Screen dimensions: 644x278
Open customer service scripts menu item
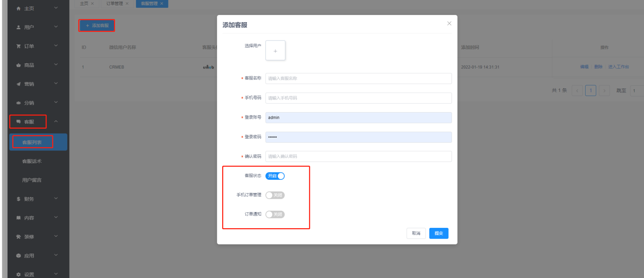click(x=32, y=161)
